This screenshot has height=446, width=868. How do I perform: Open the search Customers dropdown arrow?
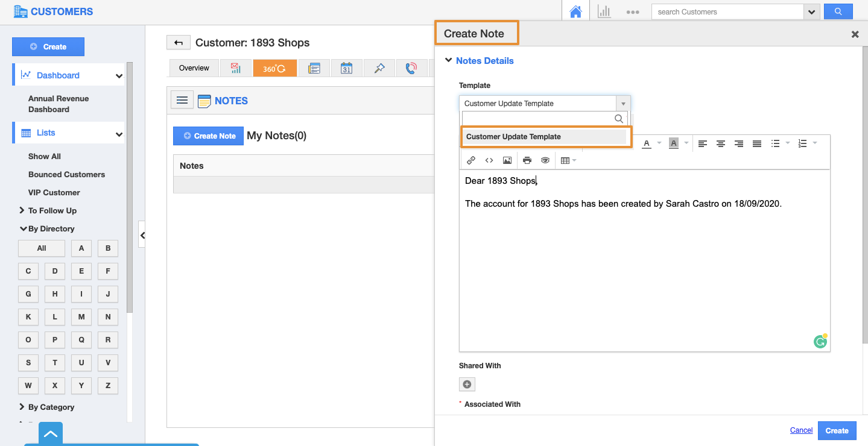(812, 12)
